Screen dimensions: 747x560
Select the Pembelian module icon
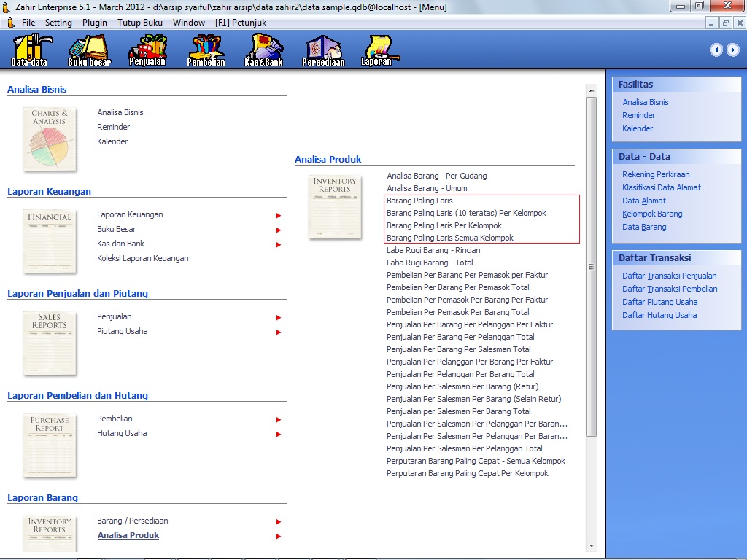(206, 50)
